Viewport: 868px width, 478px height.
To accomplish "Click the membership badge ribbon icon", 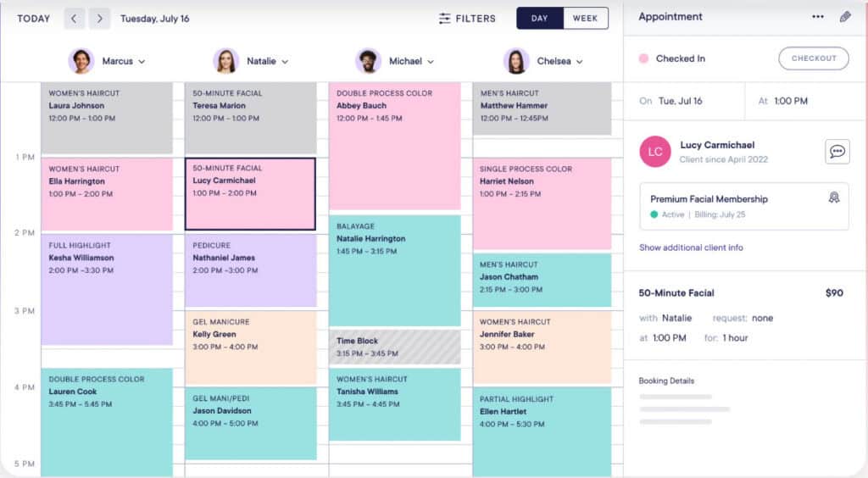I will [x=833, y=197].
